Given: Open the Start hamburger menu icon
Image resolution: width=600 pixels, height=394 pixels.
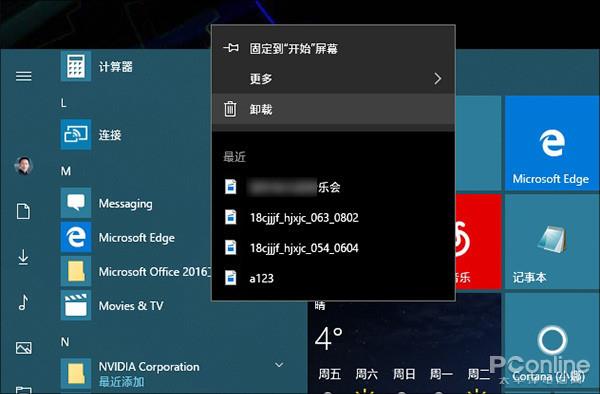Looking at the screenshot, I should pyautogui.click(x=24, y=76).
